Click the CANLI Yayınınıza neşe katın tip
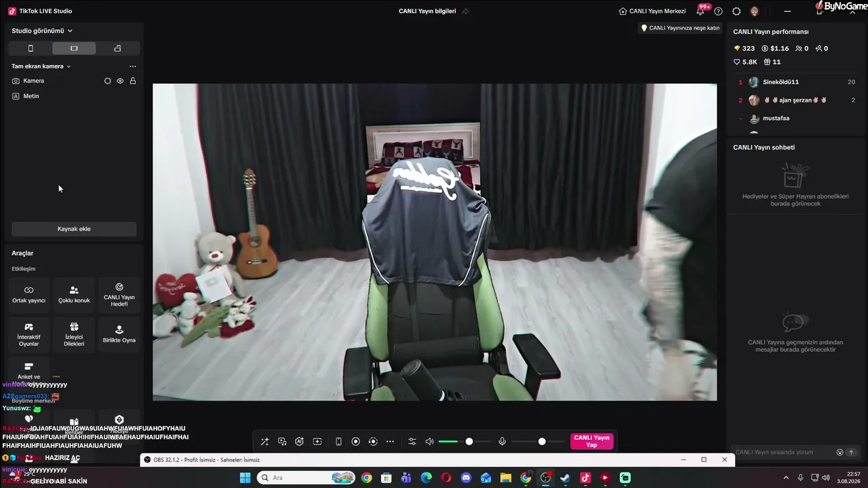This screenshot has height=488, width=868. 680,28
